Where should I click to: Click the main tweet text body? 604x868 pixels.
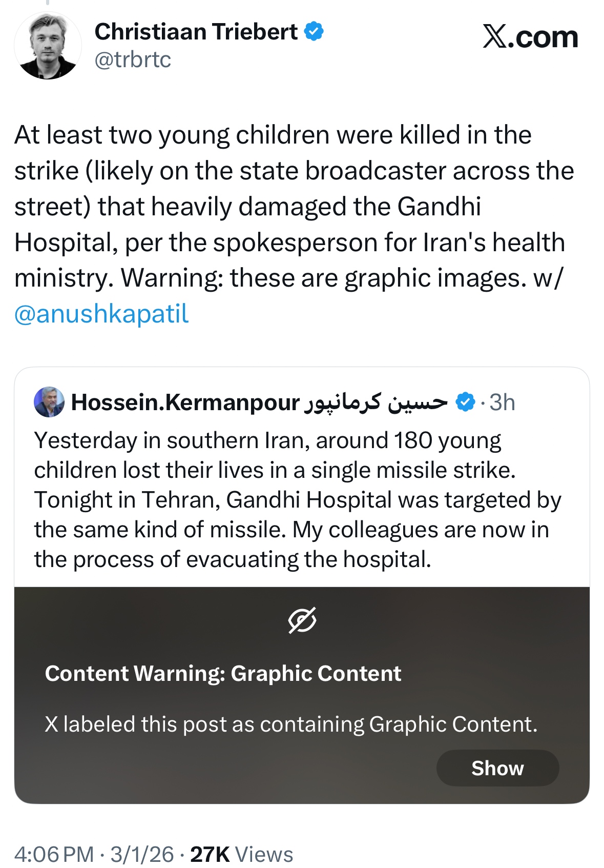click(x=292, y=206)
